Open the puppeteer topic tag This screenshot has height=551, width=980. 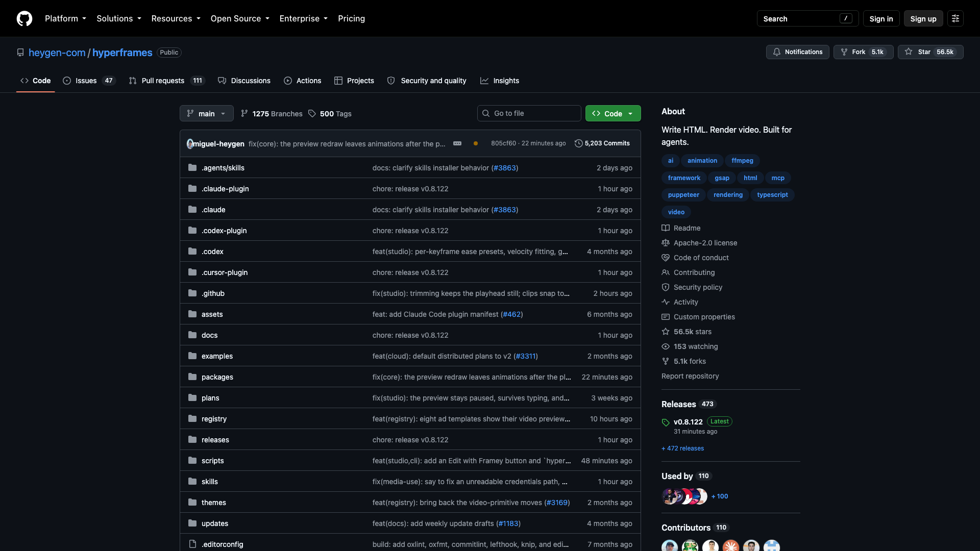(x=683, y=195)
